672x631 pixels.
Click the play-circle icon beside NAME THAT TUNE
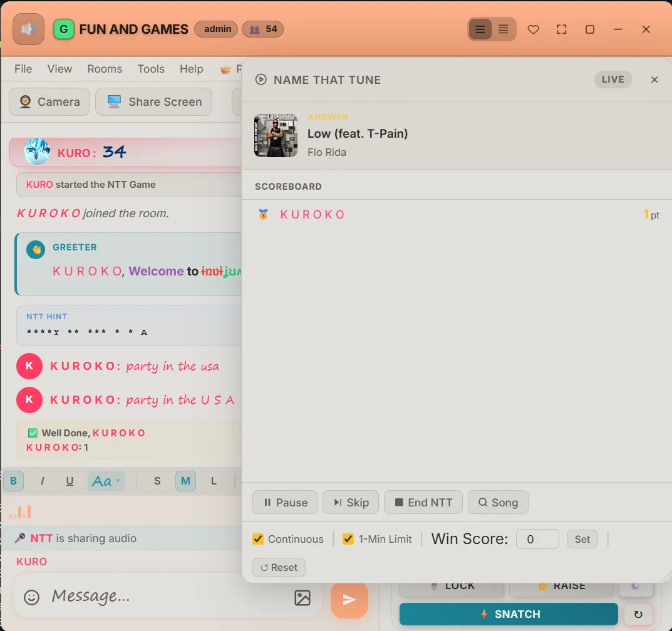coord(261,80)
